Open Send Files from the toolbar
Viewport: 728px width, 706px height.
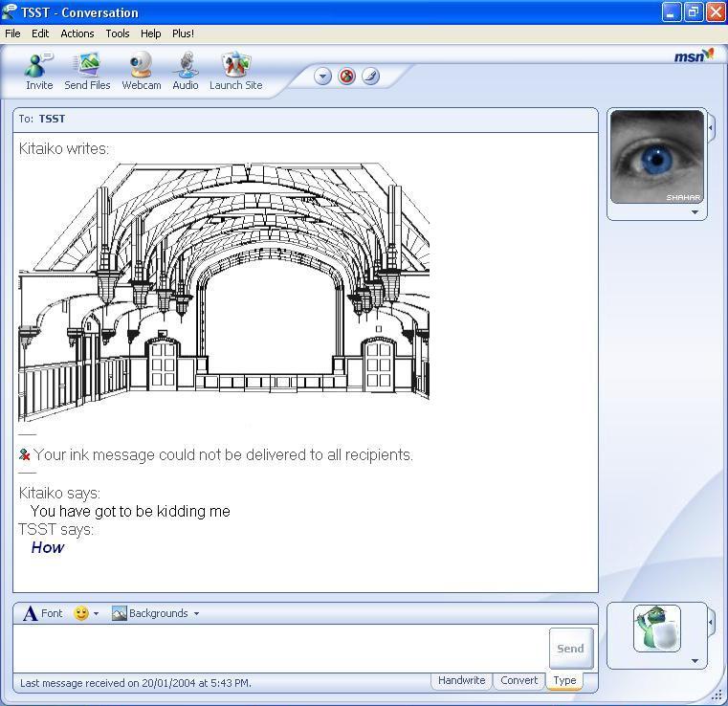click(87, 71)
